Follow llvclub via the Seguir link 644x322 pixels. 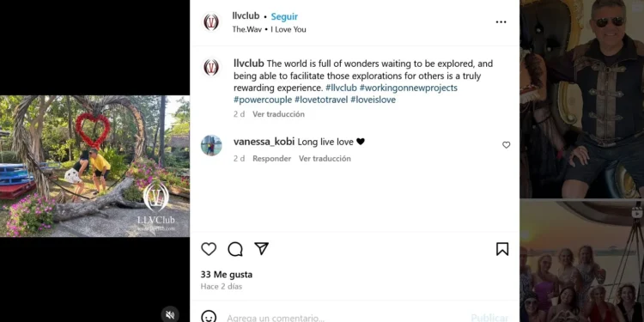coord(284,17)
